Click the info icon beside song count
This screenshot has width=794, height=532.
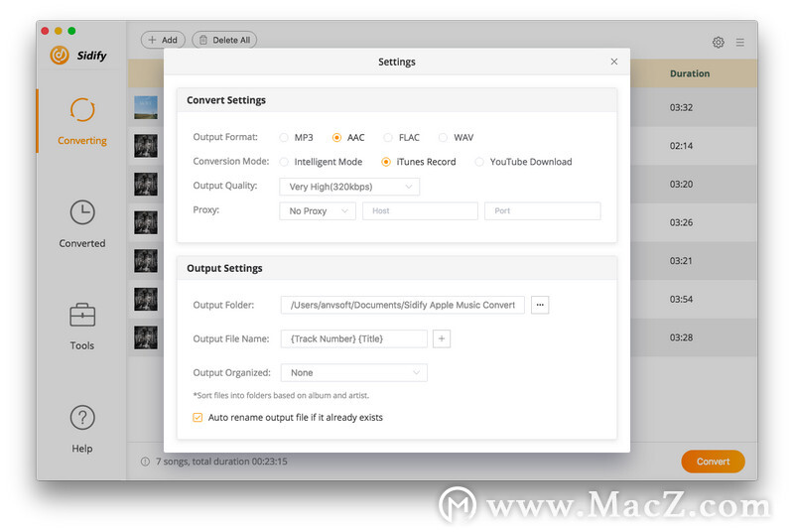pyautogui.click(x=145, y=462)
